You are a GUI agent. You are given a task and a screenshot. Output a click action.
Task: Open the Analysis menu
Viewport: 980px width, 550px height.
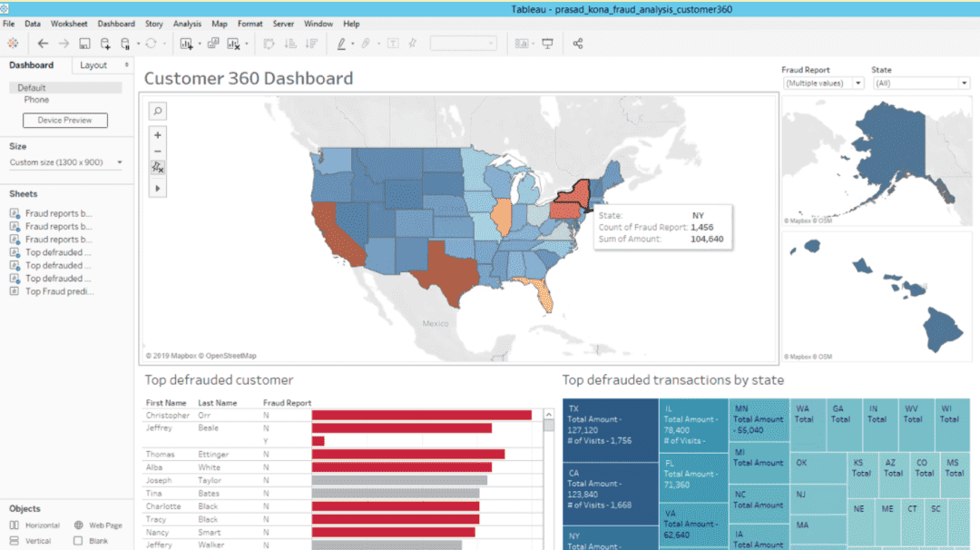[187, 24]
